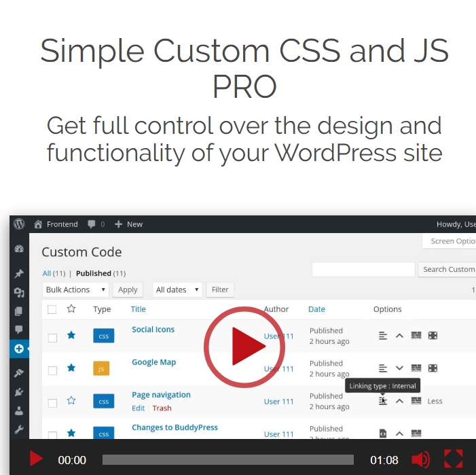This screenshot has width=476, height=475.
Task: Show the Published (11) filter view
Action: point(100,273)
